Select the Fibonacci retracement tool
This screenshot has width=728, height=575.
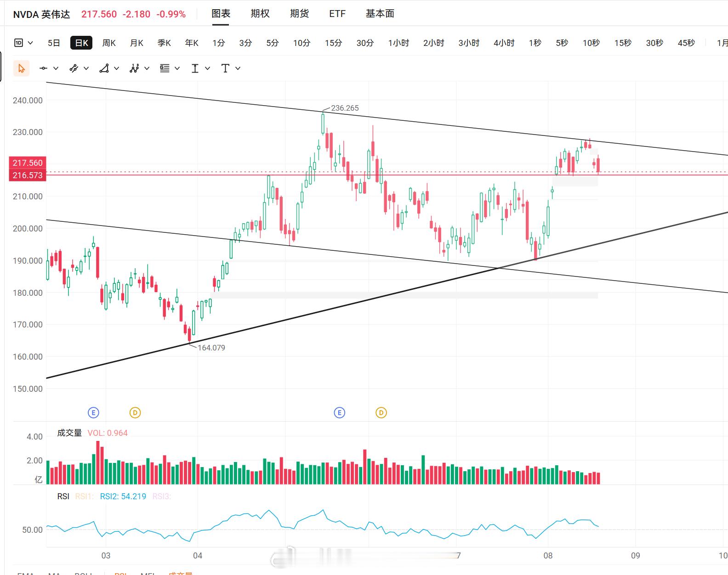click(165, 68)
